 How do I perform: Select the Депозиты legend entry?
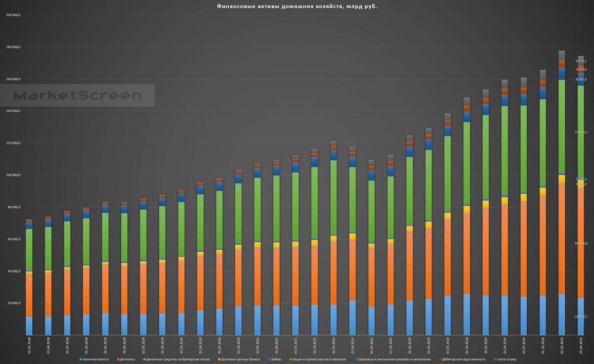pos(125,360)
